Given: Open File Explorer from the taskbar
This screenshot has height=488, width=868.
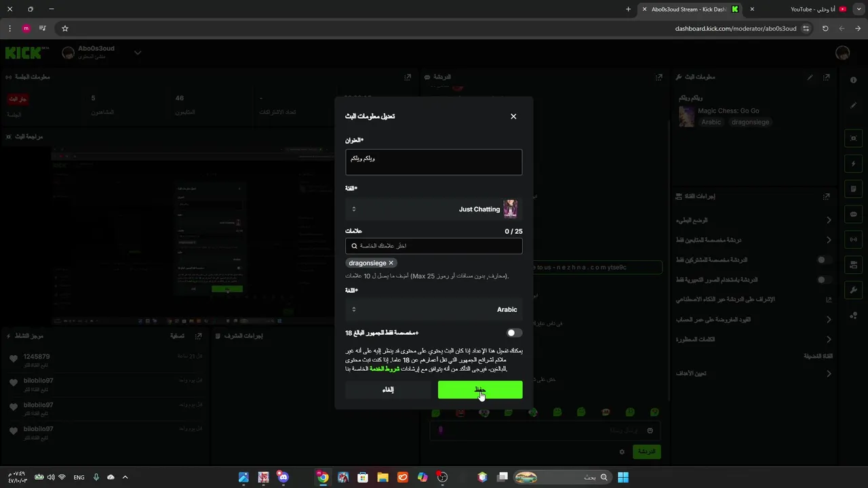Looking at the screenshot, I should pyautogui.click(x=382, y=477).
